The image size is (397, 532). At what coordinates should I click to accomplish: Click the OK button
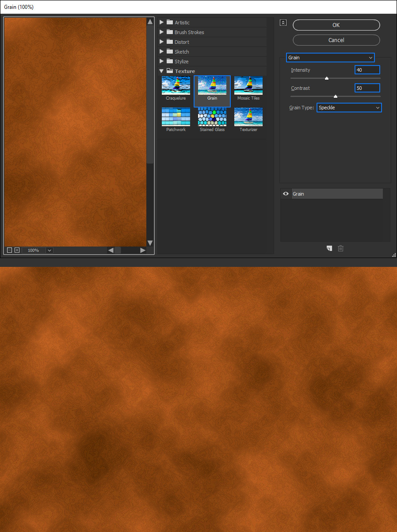336,25
